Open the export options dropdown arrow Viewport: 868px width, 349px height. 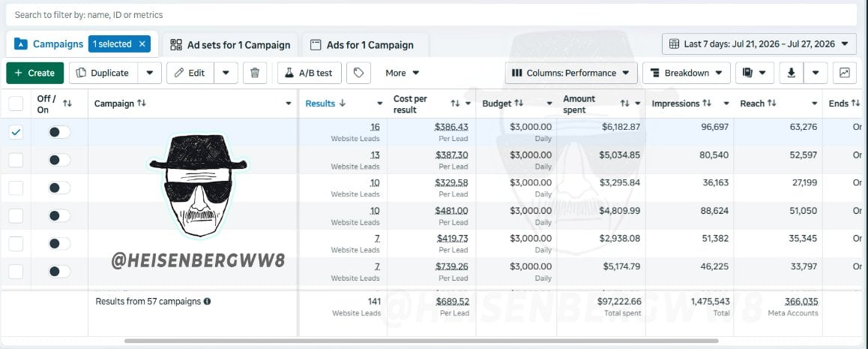point(816,73)
